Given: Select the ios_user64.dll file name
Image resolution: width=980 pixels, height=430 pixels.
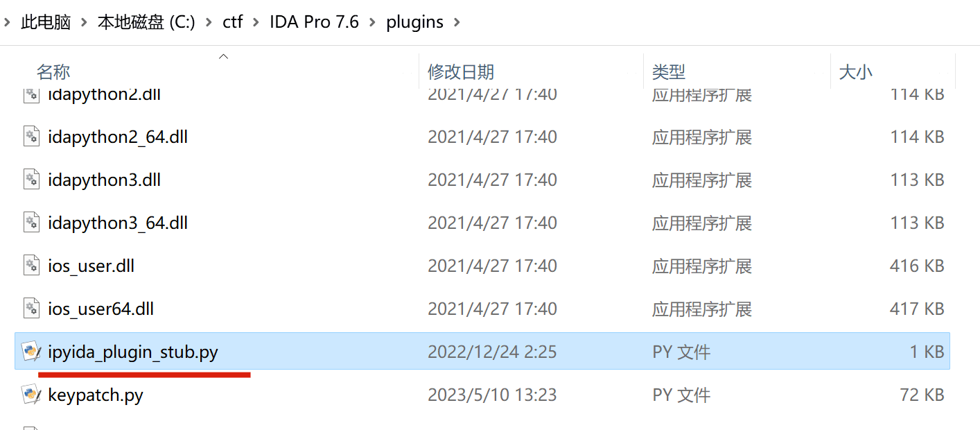Looking at the screenshot, I should pos(101,309).
